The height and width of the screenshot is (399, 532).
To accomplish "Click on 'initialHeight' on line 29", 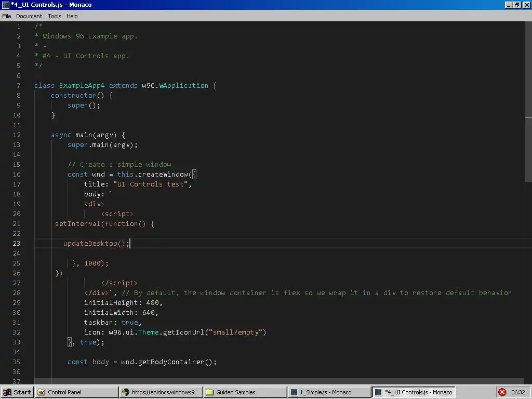I will coord(111,303).
